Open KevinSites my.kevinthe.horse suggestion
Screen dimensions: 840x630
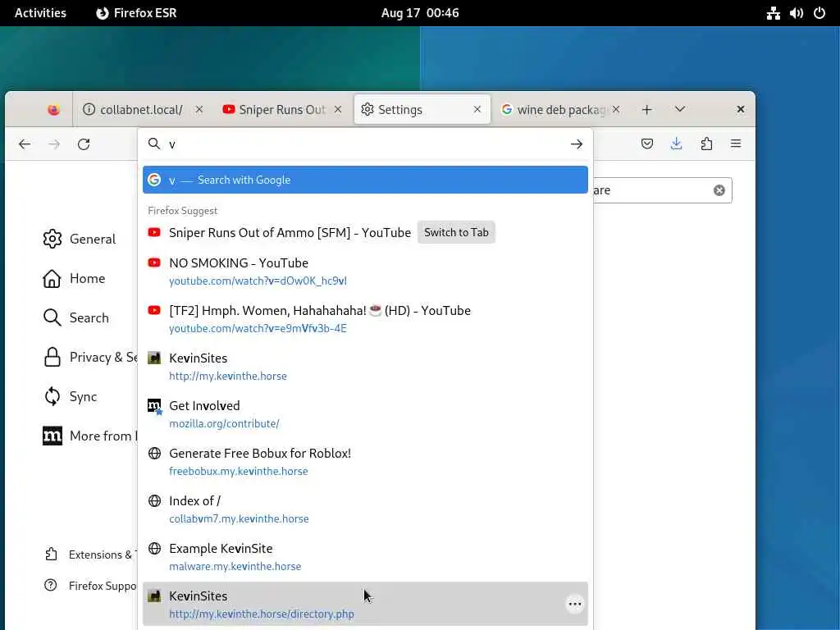click(x=365, y=367)
